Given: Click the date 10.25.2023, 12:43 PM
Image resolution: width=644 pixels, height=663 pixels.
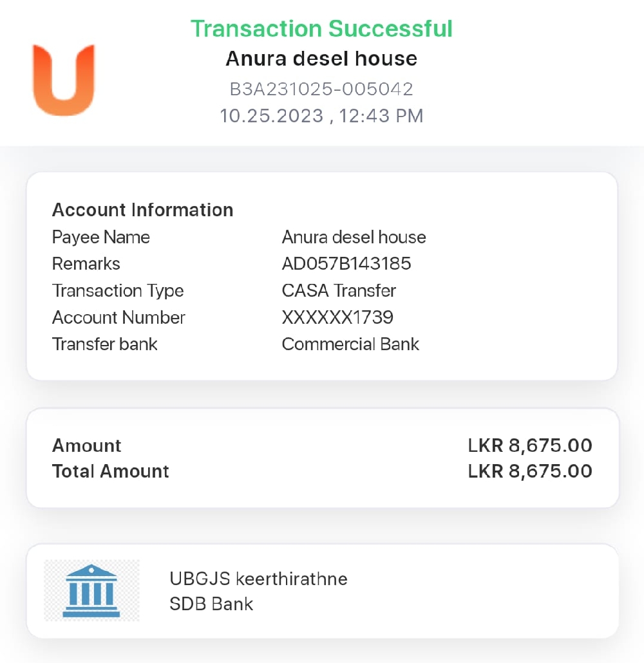Looking at the screenshot, I should (321, 116).
